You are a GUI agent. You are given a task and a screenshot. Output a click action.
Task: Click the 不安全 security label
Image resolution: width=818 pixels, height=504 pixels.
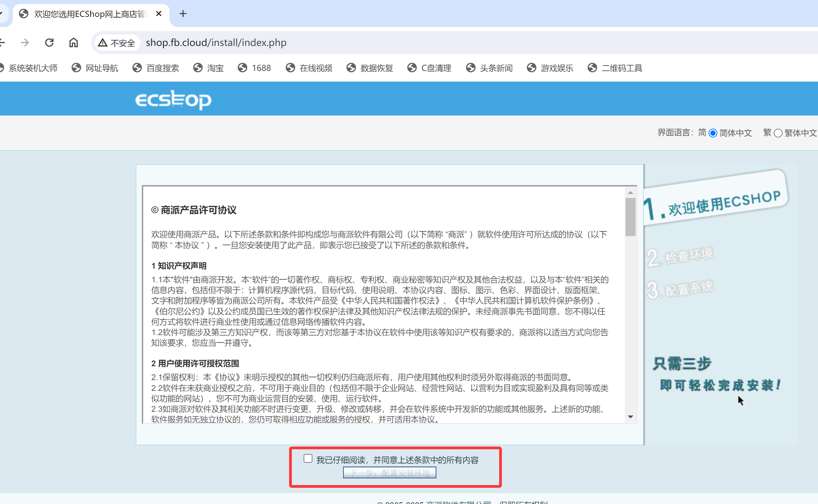123,43
